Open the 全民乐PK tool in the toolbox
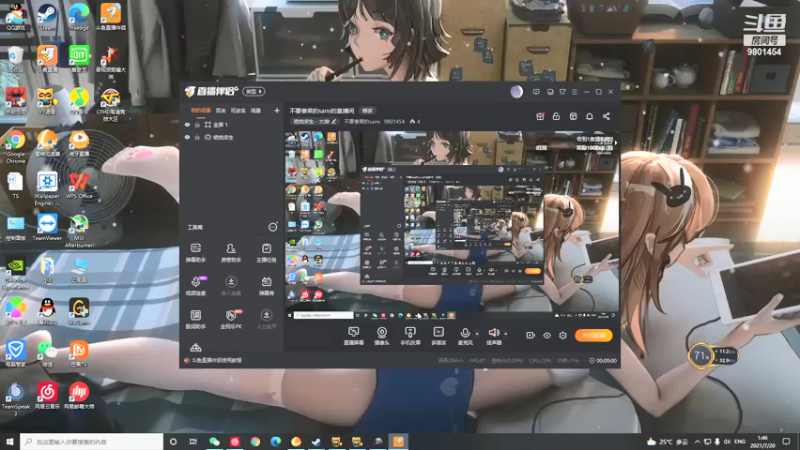Screen dimensions: 800x450 pyautogui.click(x=231, y=319)
